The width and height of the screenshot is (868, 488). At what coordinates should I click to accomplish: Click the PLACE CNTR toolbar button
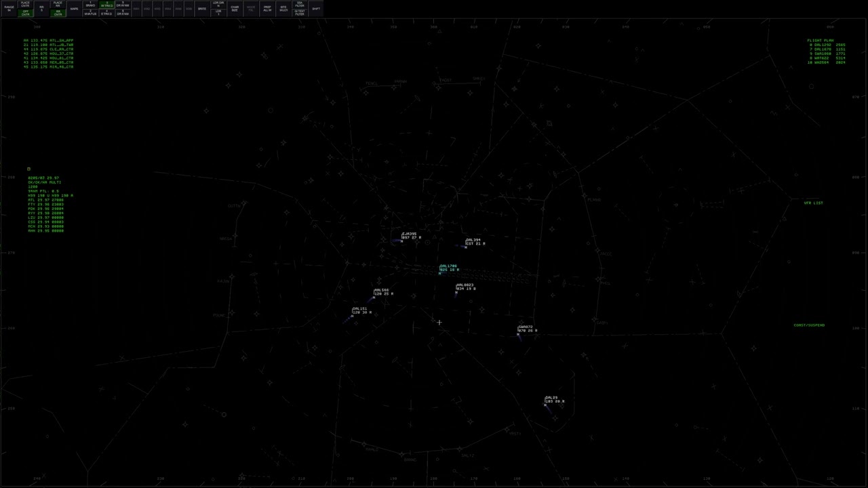(25, 4)
